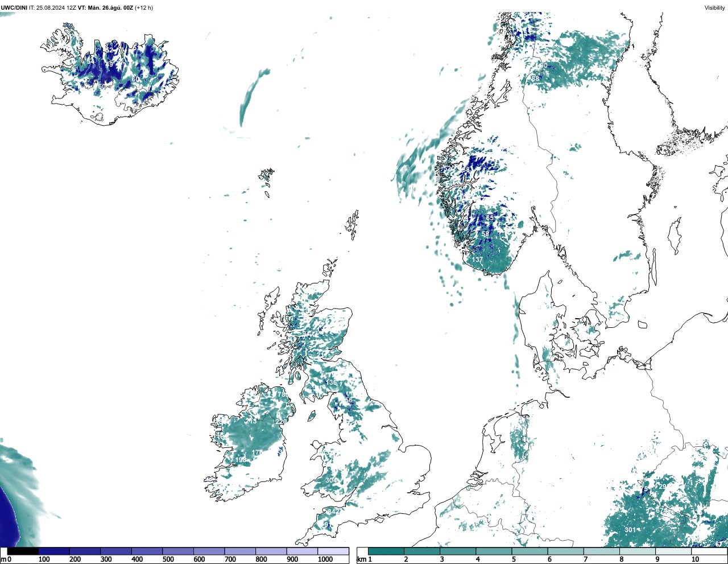Click the '(+12 h)' forecast offset text
This screenshot has height=564, width=728.
pyautogui.click(x=144, y=8)
